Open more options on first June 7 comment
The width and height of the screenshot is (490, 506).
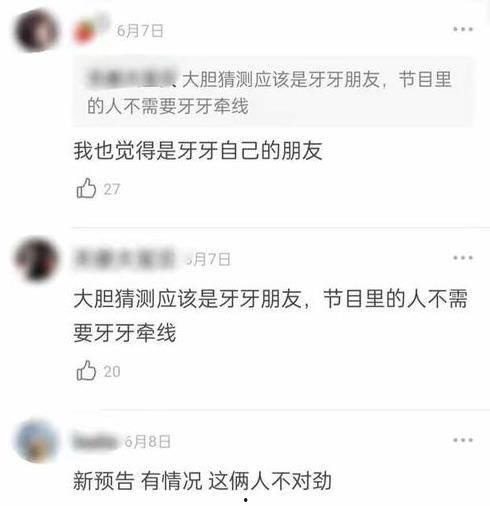[463, 29]
